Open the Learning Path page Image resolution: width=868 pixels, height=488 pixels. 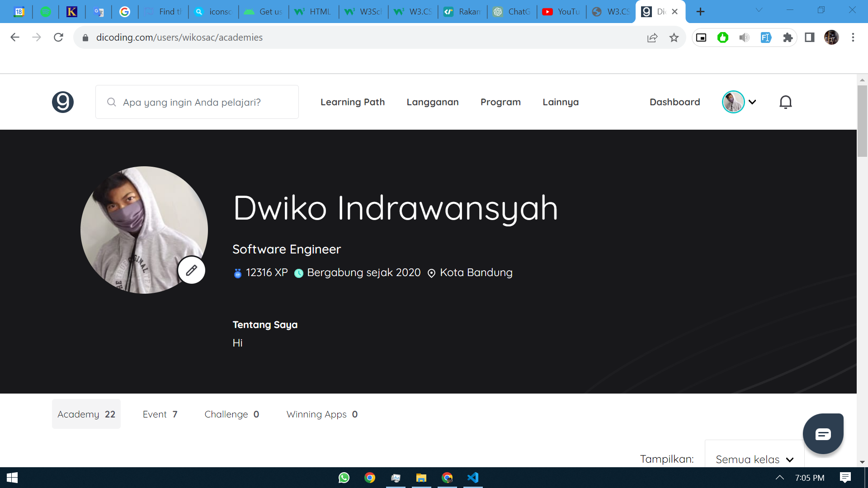tap(353, 102)
